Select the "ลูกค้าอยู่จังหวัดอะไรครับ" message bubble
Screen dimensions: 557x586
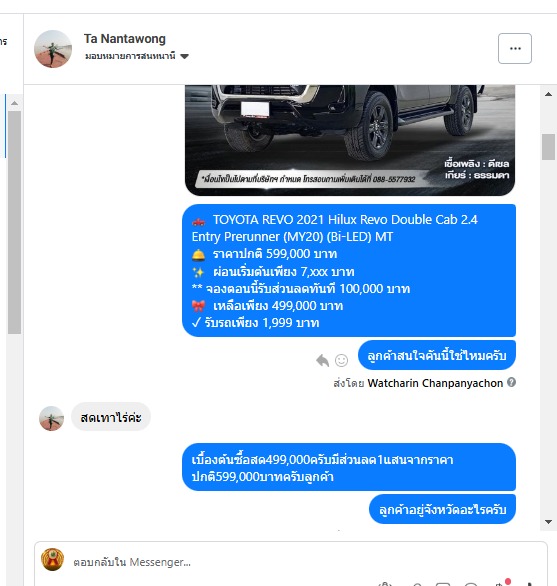[442, 509]
